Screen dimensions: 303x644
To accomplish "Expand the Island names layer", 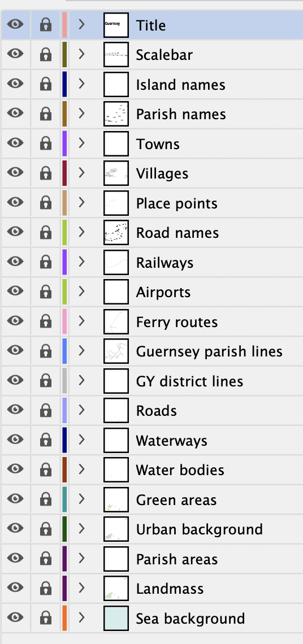I will [x=81, y=84].
